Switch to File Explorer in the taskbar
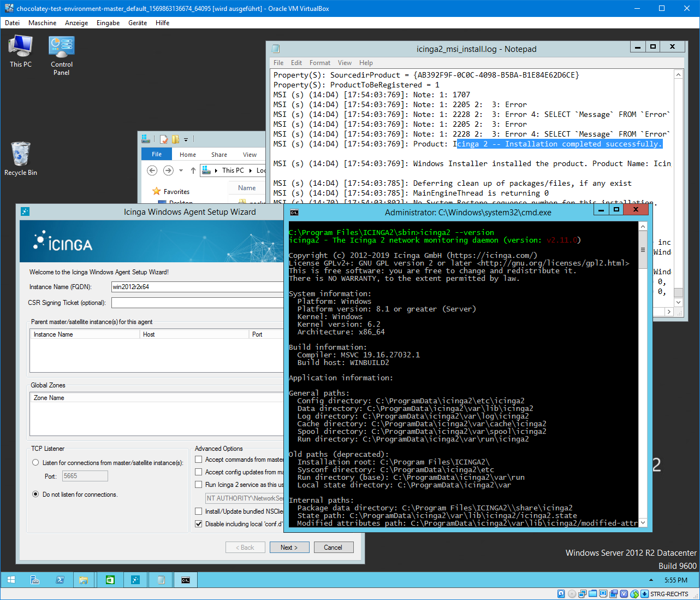The width and height of the screenshot is (700, 600). click(84, 580)
